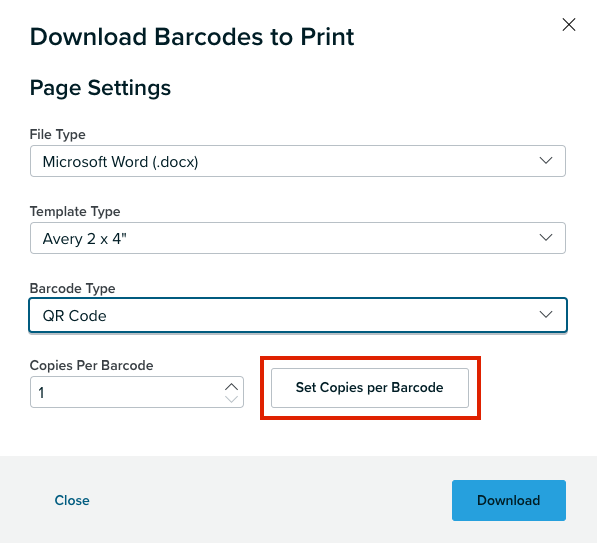Click the Barcode Type chevron arrow

pyautogui.click(x=546, y=315)
